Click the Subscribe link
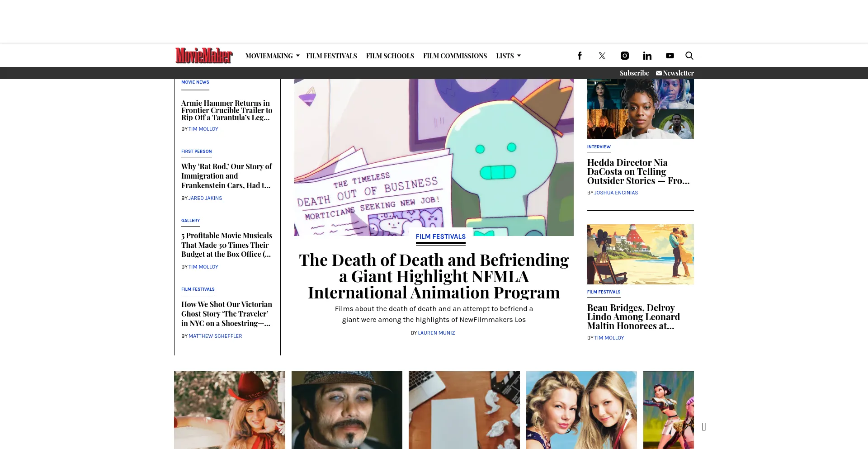Viewport: 868px width, 449px height. pyautogui.click(x=634, y=73)
